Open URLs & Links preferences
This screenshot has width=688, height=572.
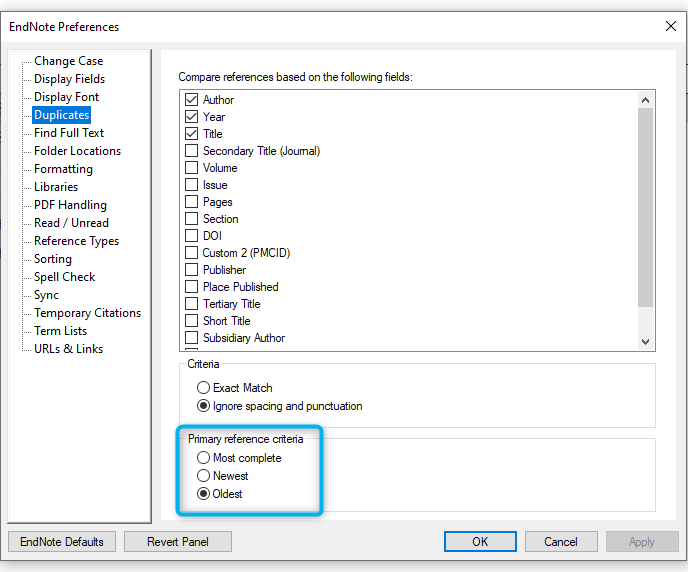click(68, 349)
